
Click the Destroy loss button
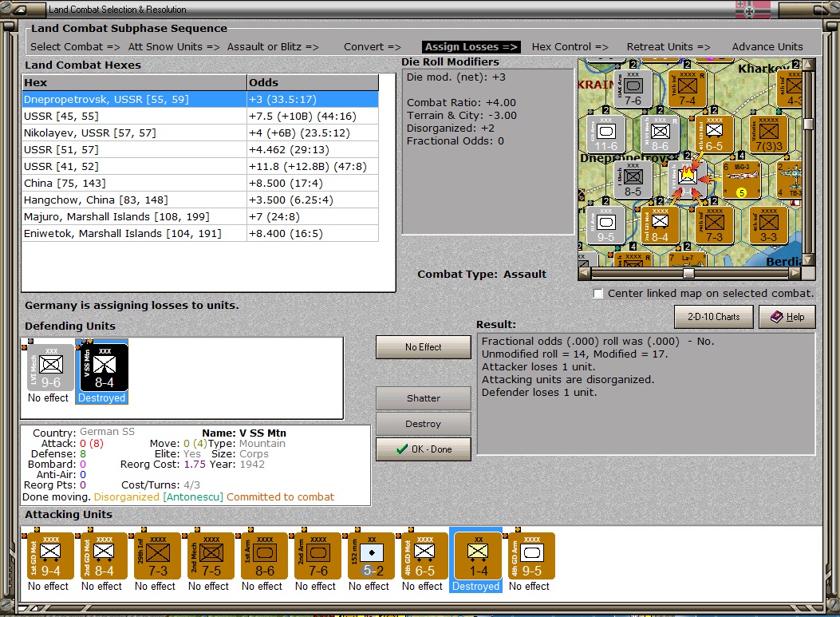pyautogui.click(x=423, y=424)
